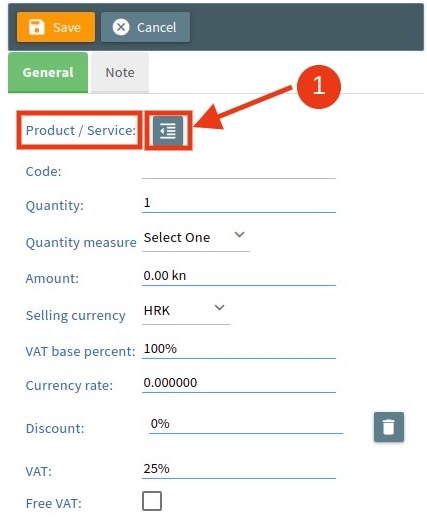The width and height of the screenshot is (427, 521).
Task: Tick the Free VAT checkbox
Action: pyautogui.click(x=152, y=501)
